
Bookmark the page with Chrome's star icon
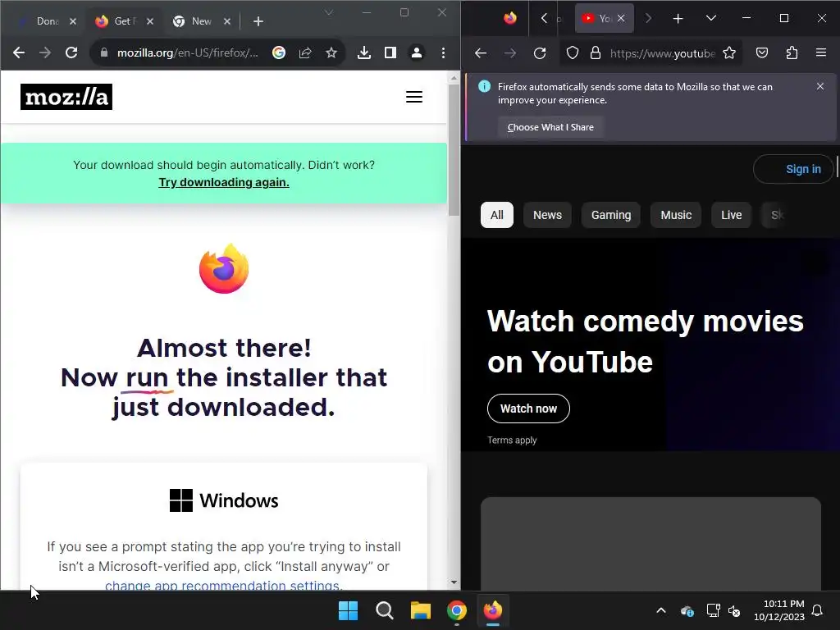(331, 52)
